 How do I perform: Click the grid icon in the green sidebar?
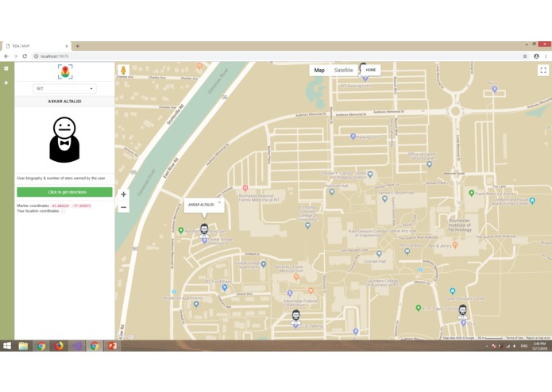[6, 68]
